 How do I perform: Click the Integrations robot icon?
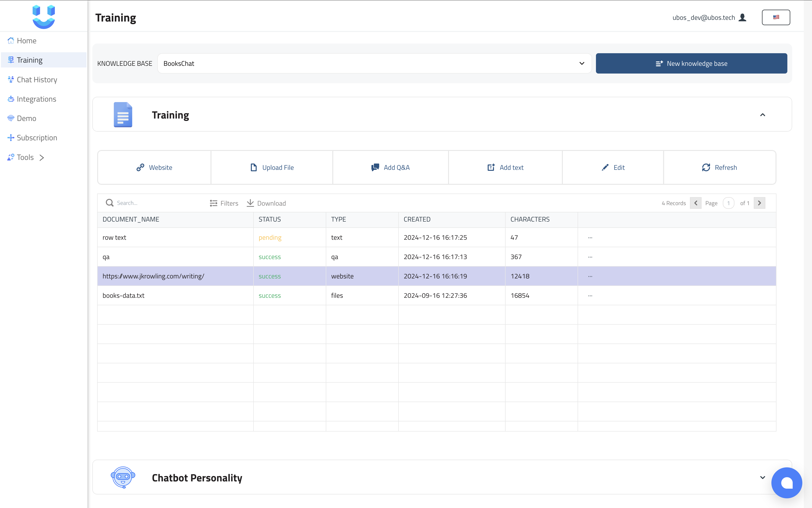(11, 99)
